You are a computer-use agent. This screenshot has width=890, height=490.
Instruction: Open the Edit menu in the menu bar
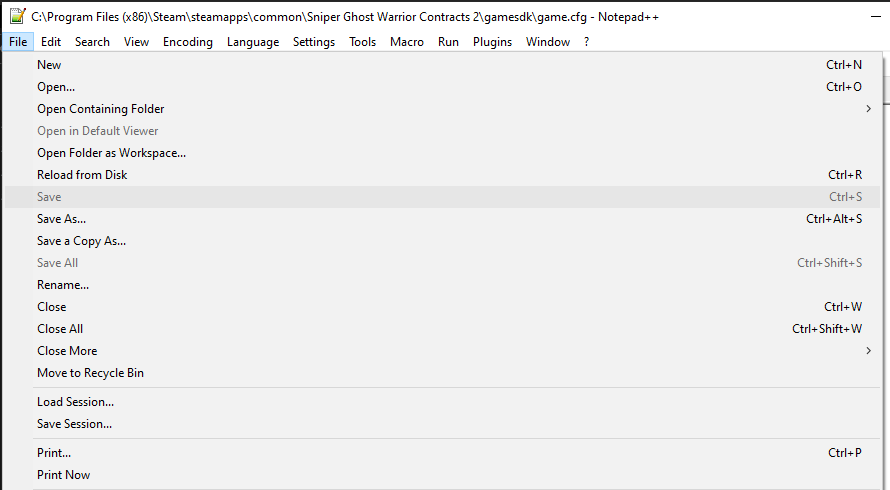[x=51, y=42]
